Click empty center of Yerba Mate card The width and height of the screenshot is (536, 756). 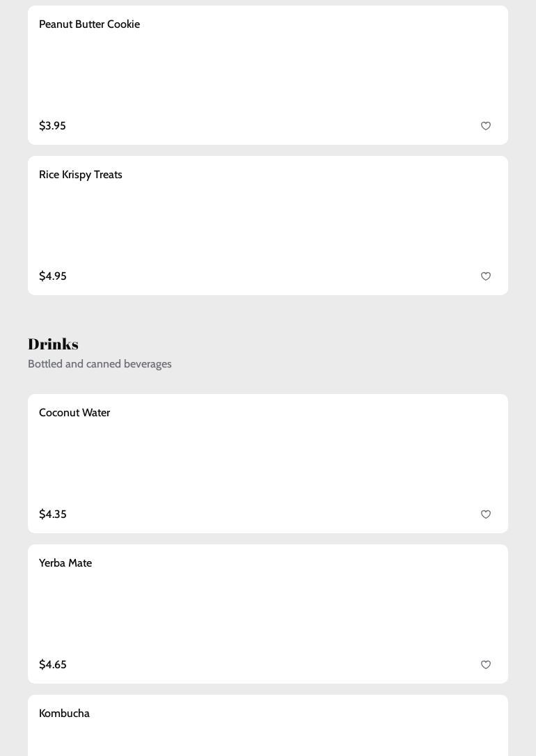pos(268,614)
